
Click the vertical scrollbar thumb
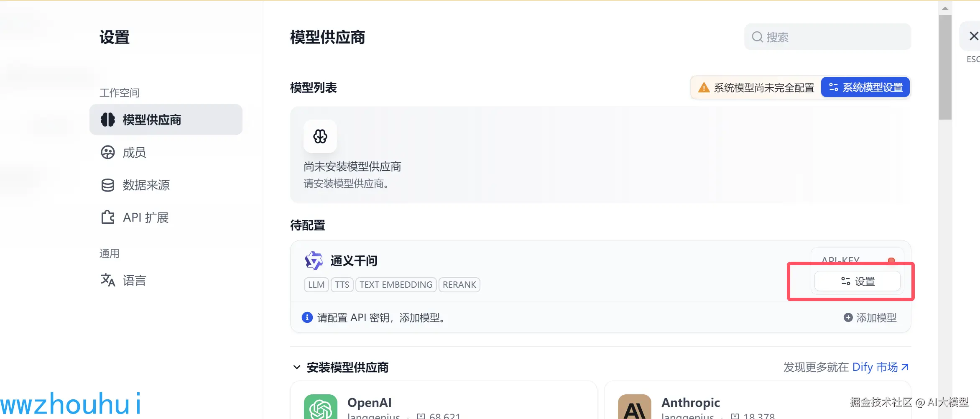[x=945, y=67]
